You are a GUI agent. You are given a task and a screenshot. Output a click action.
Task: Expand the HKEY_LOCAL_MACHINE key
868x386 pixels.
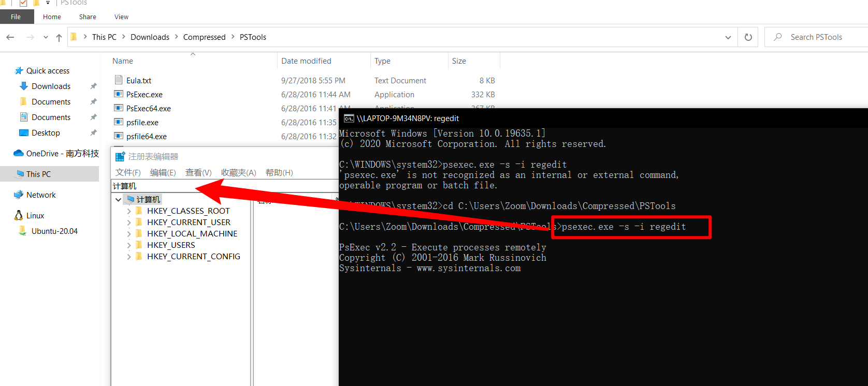129,234
